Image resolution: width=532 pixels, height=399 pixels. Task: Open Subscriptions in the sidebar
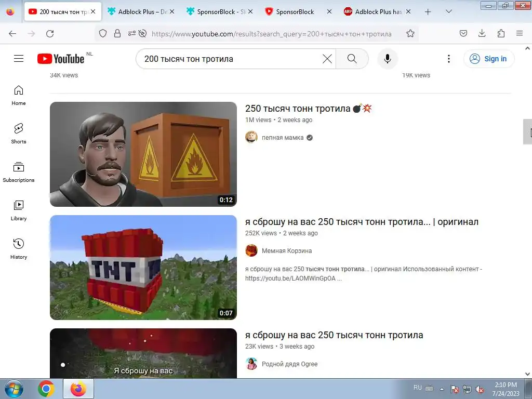pyautogui.click(x=19, y=172)
